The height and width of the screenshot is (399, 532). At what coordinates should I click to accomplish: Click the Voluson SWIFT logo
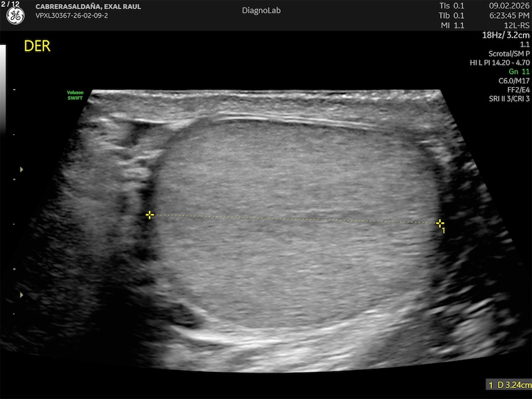(x=75, y=95)
